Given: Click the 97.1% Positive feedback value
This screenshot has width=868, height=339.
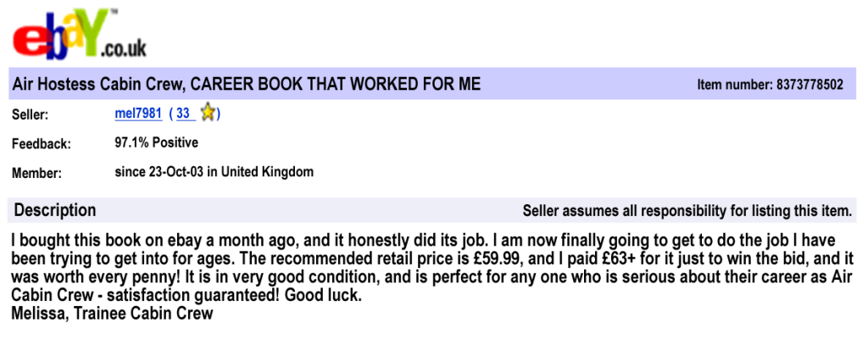Looking at the screenshot, I should pos(157,142).
